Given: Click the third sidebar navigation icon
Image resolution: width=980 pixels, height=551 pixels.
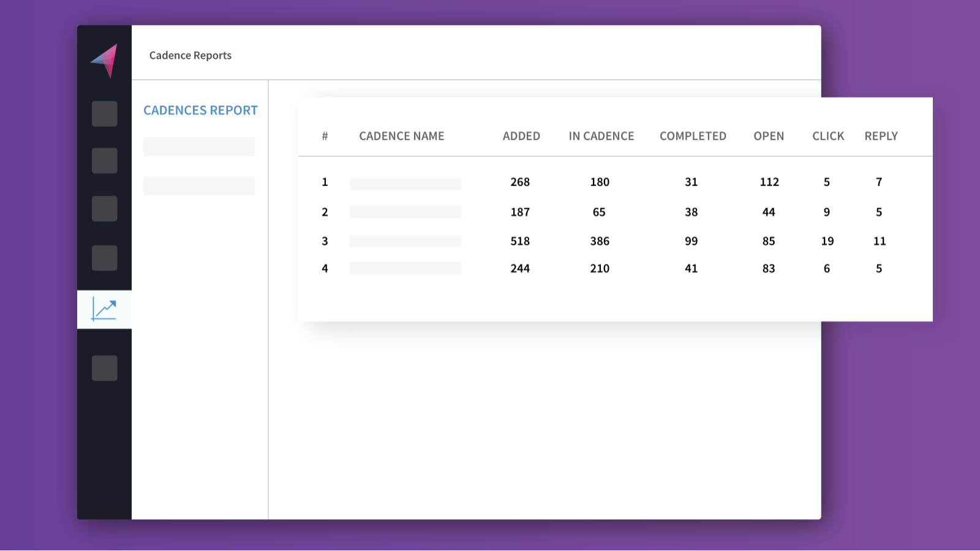Looking at the screenshot, I should click(x=104, y=208).
